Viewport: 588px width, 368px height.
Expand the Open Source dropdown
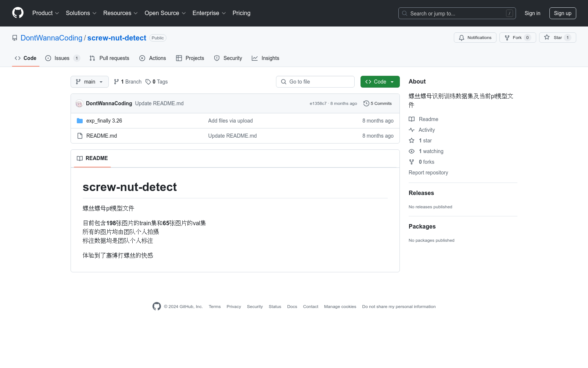tap(165, 13)
